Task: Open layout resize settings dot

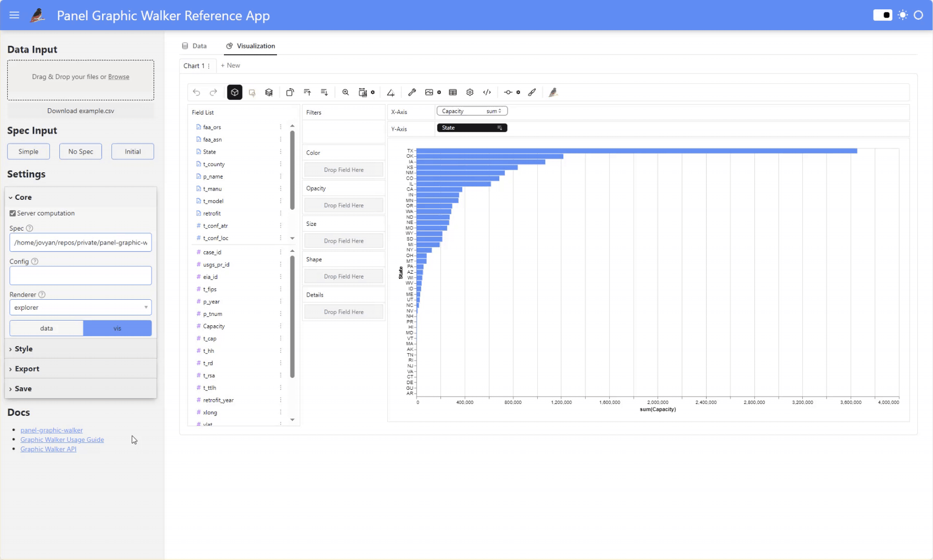Action: click(x=373, y=92)
